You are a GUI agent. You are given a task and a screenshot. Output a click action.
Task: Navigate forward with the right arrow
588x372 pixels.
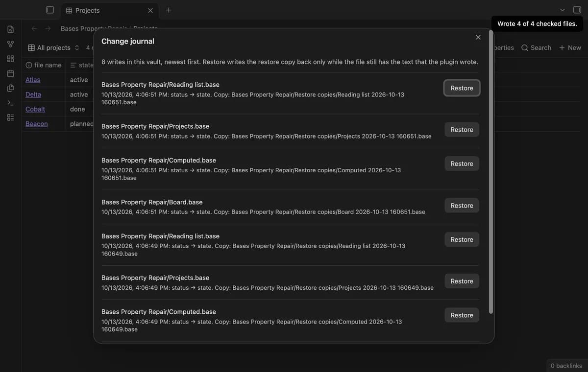48,28
